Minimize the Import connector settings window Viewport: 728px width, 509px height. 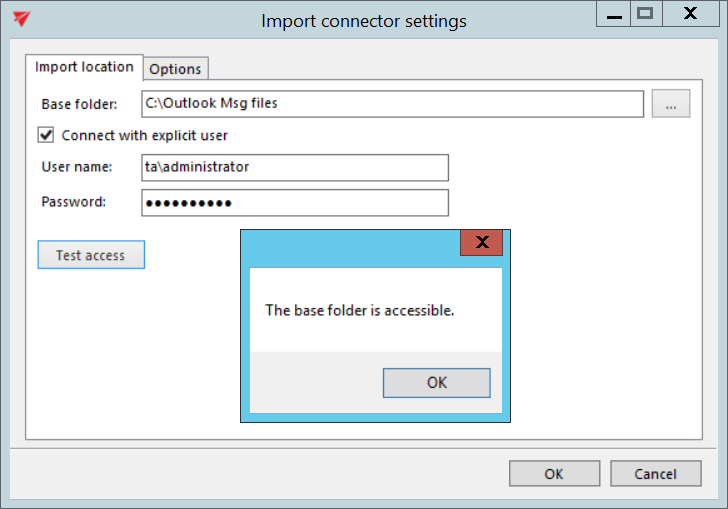pos(613,15)
